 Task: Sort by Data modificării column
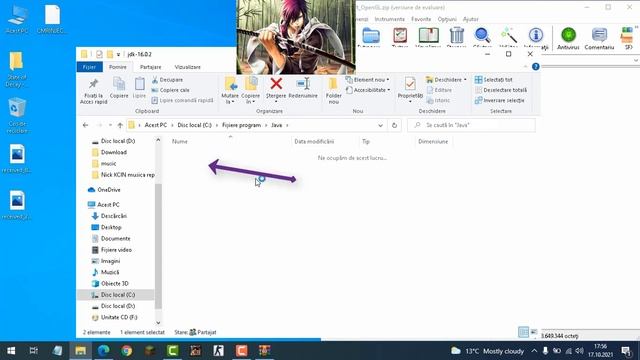tap(314, 142)
